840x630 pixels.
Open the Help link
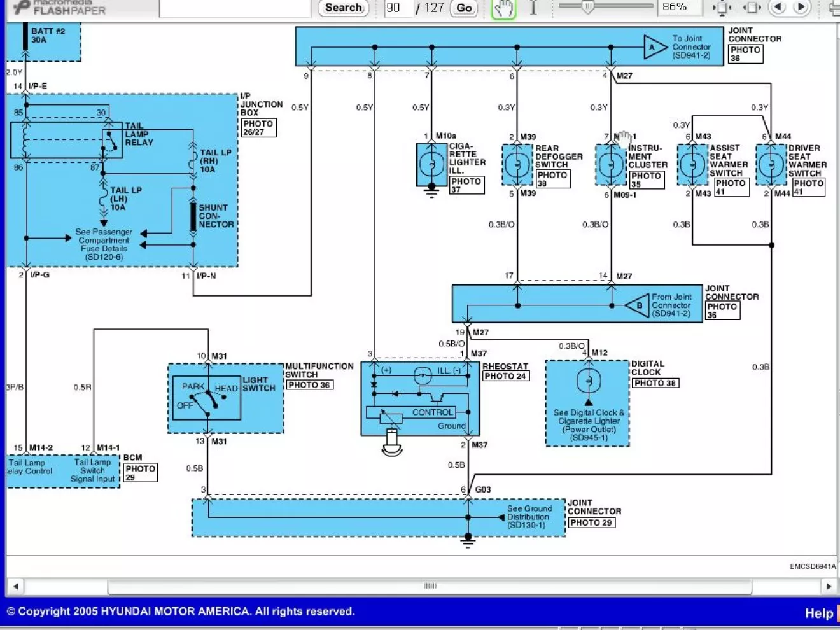point(818,613)
